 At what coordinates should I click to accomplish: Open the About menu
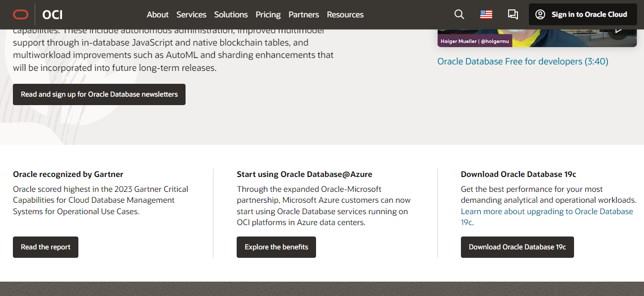click(x=157, y=14)
